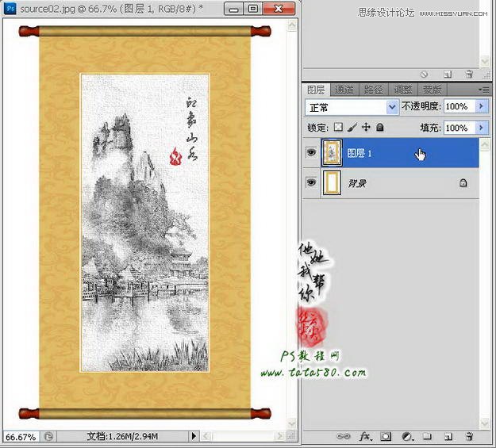Viewport: 496px width, 448px height.
Task: Open the Adjustments (调整) tab
Action: pyautogui.click(x=403, y=90)
